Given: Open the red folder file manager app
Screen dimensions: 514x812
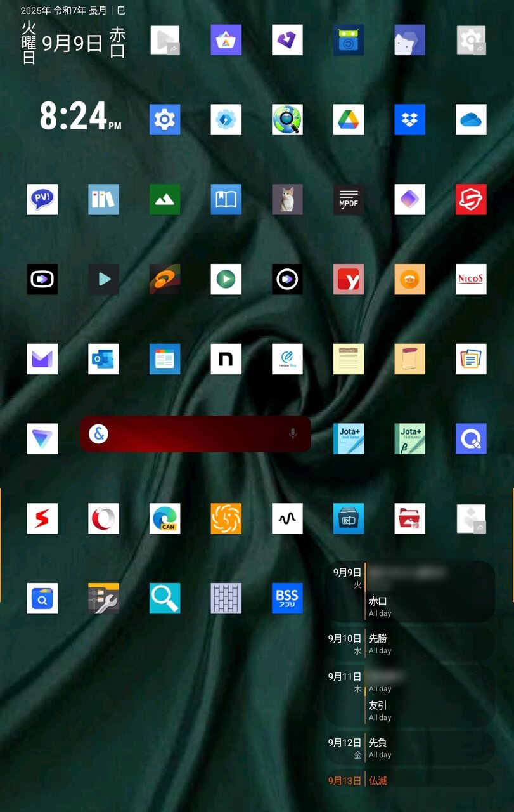Looking at the screenshot, I should [409, 518].
